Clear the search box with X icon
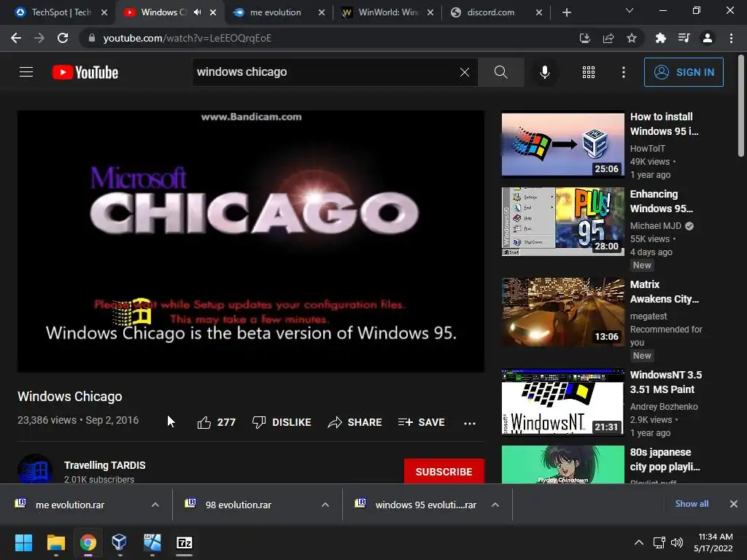This screenshot has height=560, width=747. (x=465, y=72)
